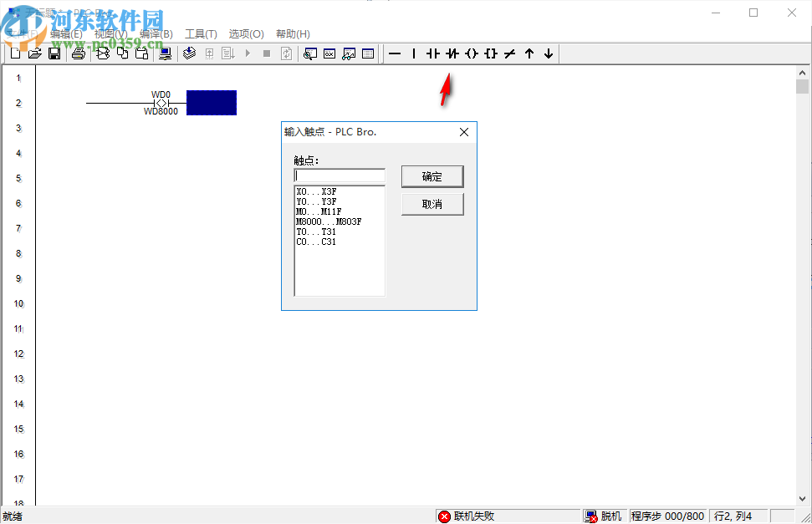Insert the invert slash element

[509, 53]
